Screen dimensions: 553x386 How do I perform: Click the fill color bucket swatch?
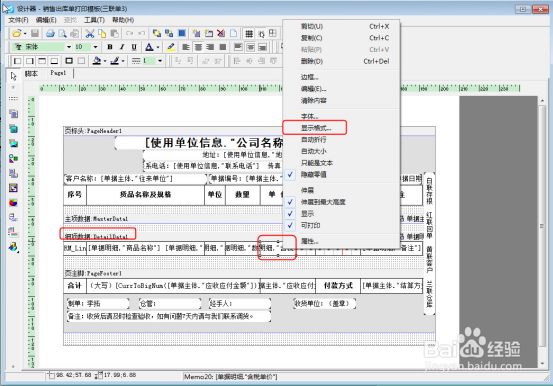point(97,61)
